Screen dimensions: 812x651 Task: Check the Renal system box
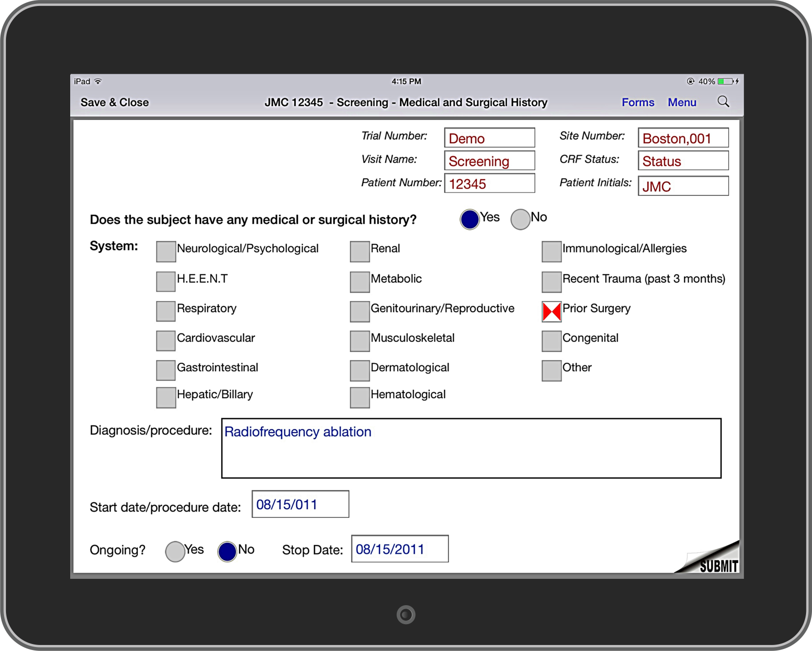[359, 251]
